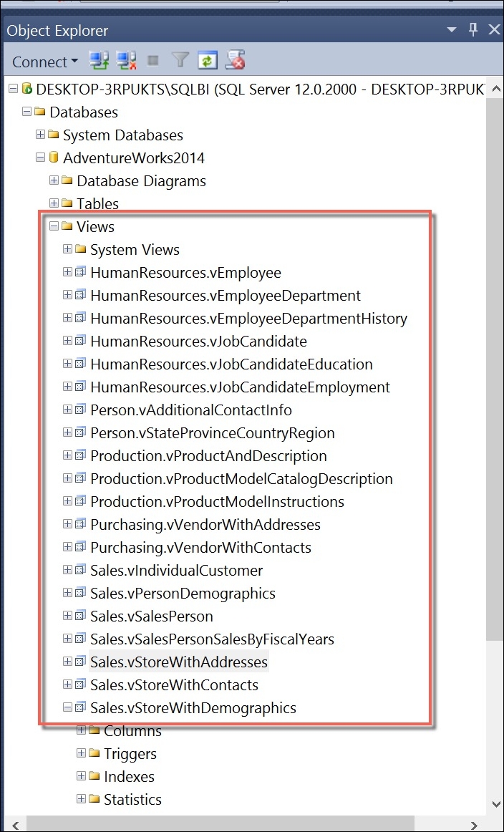This screenshot has height=832, width=504.
Task: Expand the System Views folder
Action: tap(67, 249)
